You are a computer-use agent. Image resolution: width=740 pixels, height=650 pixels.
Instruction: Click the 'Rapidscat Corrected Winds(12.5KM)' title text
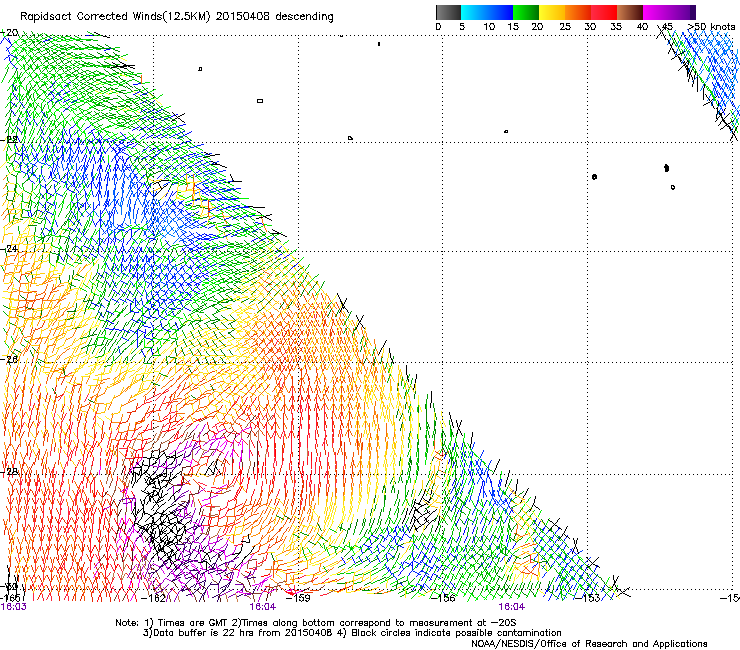click(115, 17)
